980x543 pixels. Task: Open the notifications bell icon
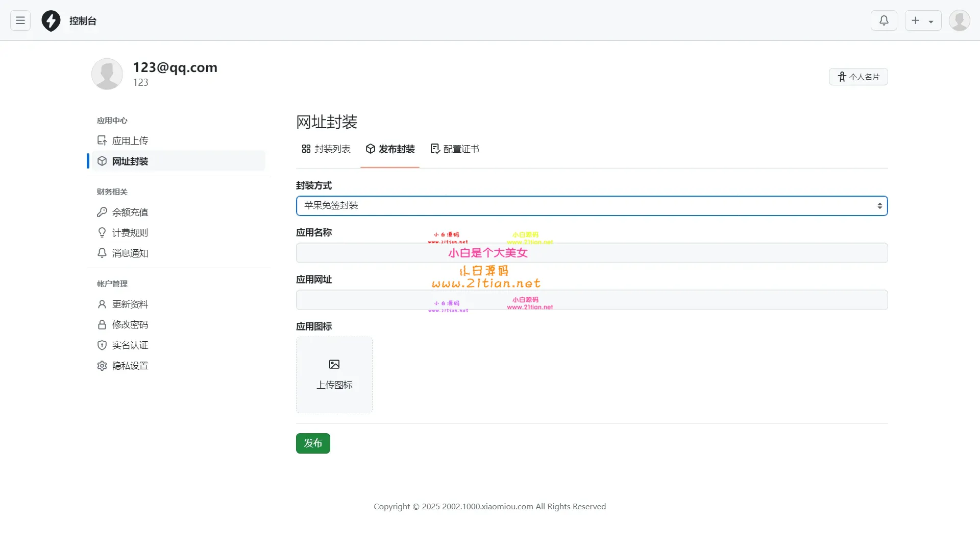click(x=884, y=20)
